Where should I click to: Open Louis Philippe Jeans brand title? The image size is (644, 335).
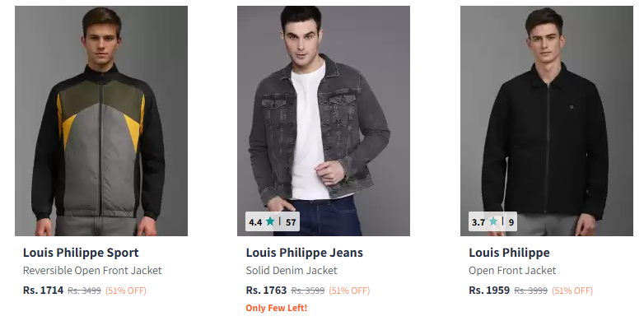[305, 253]
